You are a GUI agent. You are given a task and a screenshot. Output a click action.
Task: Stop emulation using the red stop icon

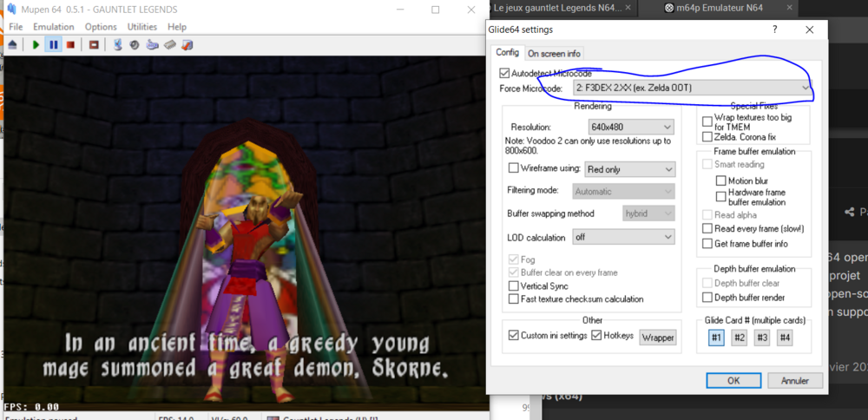click(70, 44)
